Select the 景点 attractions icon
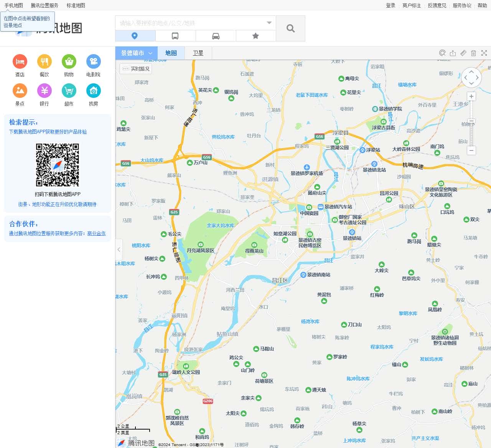 pos(20,91)
